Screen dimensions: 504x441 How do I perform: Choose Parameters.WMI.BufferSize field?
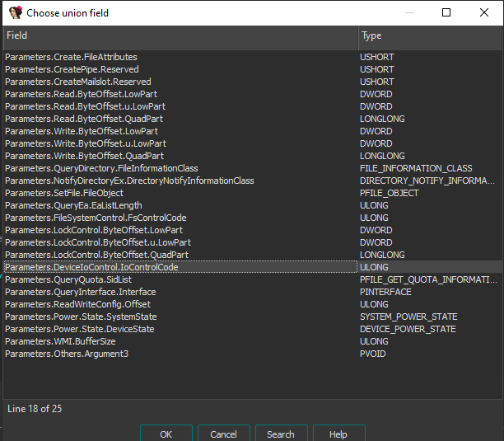60,341
